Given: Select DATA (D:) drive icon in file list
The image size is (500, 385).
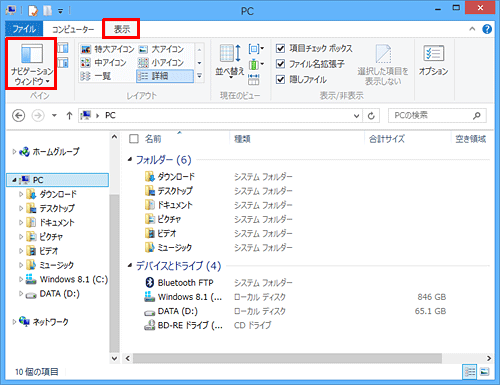Looking at the screenshot, I should point(150,312).
